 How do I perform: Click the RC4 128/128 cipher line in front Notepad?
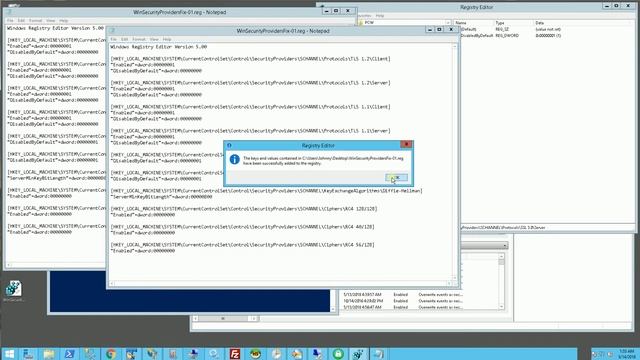(x=244, y=209)
